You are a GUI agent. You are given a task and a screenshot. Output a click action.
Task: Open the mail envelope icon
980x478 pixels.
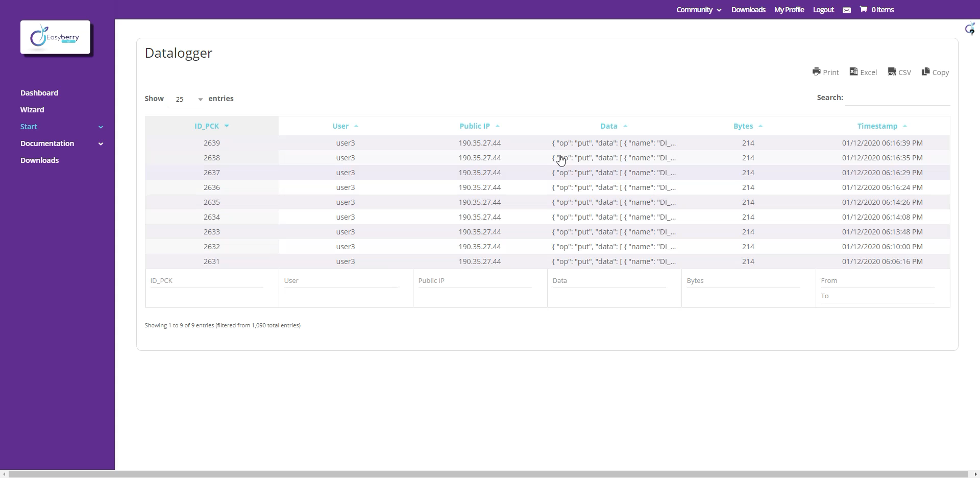point(847,10)
